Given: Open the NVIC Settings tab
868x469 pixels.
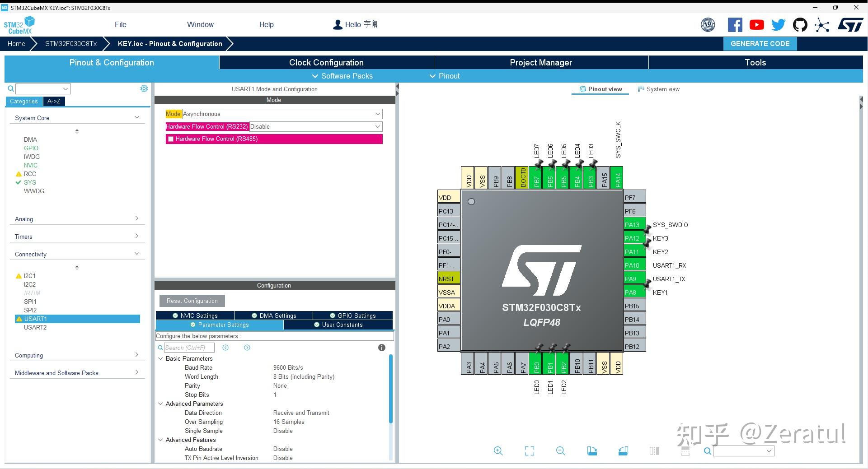Looking at the screenshot, I should [195, 316].
